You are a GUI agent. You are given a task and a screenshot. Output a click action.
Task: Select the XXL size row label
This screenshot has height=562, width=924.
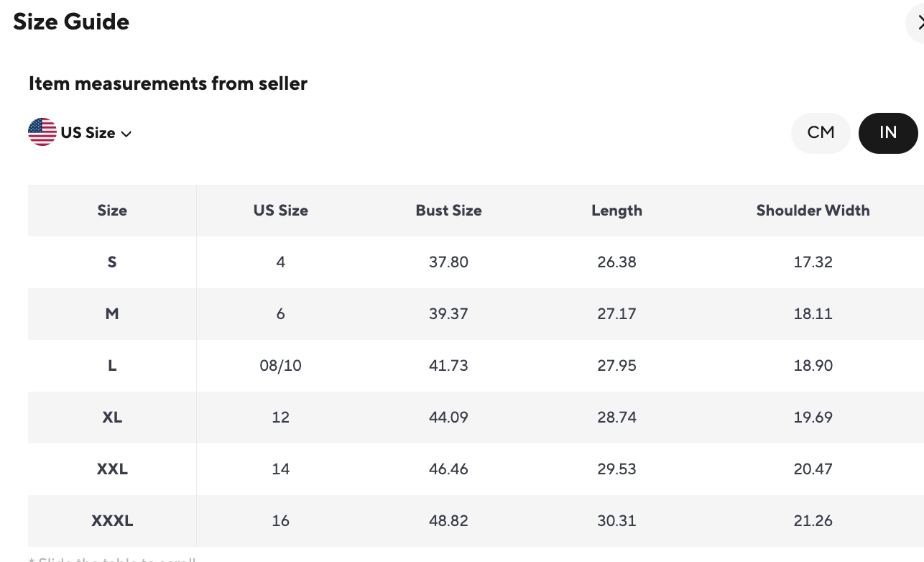(x=112, y=469)
